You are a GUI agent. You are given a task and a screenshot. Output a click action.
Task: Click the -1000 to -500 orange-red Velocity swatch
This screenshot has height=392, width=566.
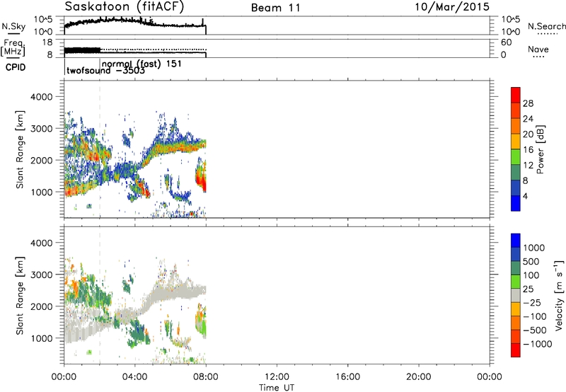pos(516,337)
